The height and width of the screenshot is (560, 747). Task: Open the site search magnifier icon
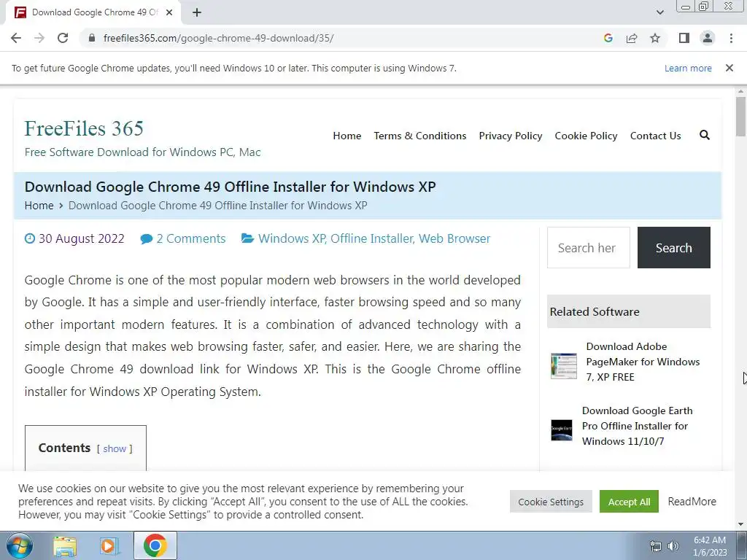pos(705,135)
